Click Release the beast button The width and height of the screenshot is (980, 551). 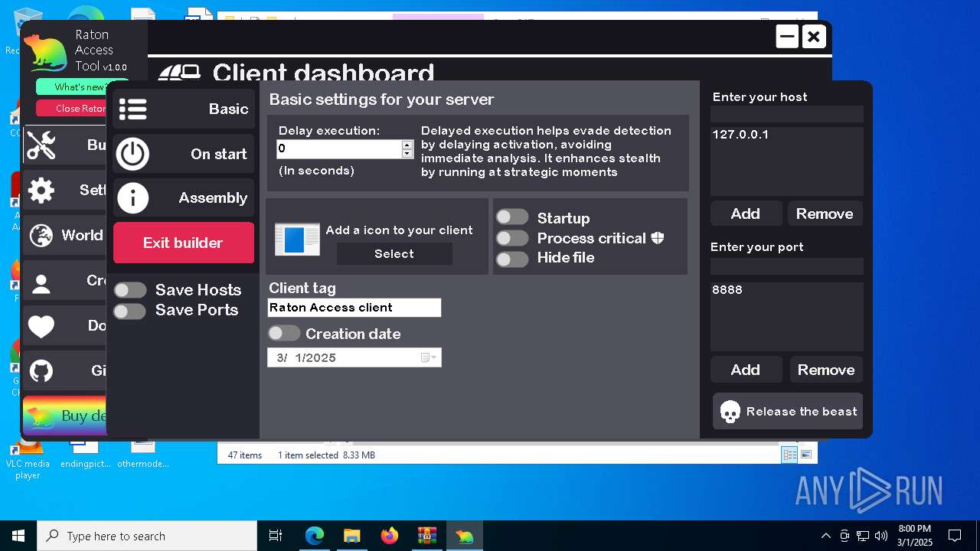788,412
